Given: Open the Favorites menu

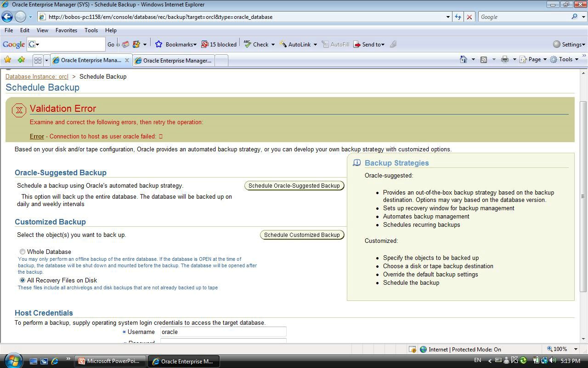Looking at the screenshot, I should pos(66,30).
